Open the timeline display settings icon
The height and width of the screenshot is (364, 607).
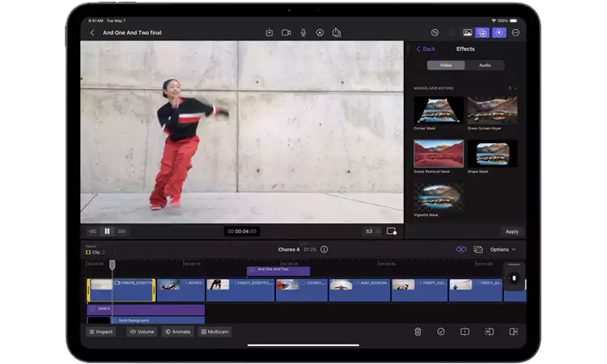point(478,249)
